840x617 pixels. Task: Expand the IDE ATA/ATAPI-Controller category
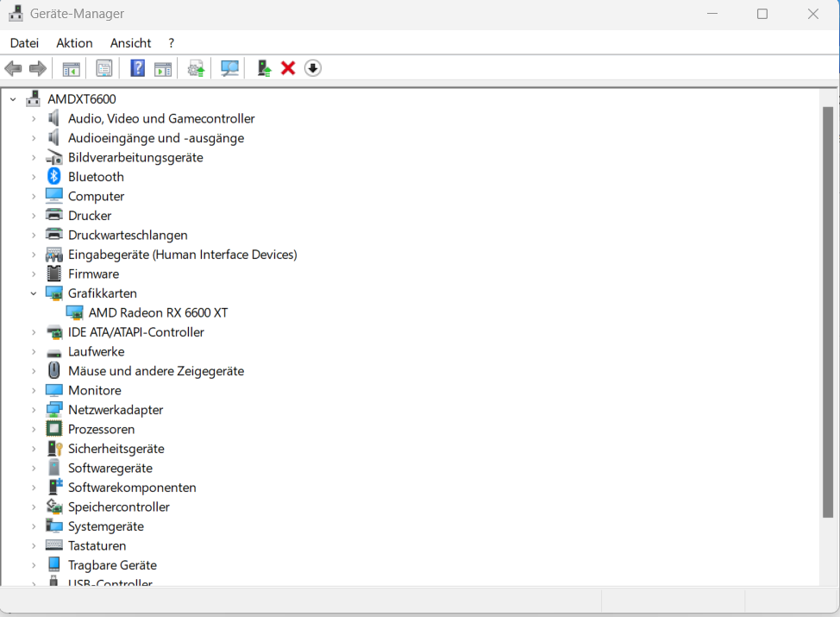(34, 332)
